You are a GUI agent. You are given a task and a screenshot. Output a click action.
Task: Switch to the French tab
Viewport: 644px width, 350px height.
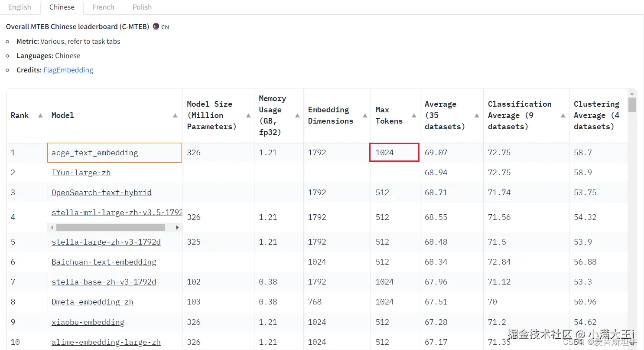(x=104, y=7)
